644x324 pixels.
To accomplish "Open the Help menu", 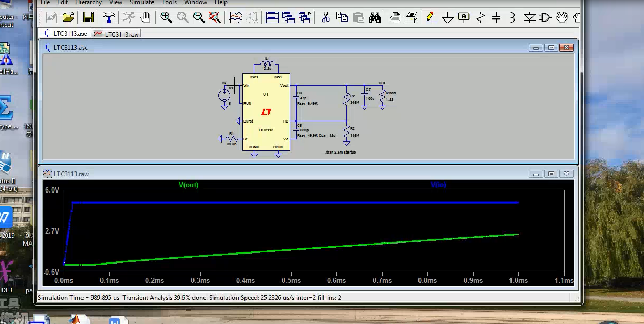I will [x=221, y=3].
